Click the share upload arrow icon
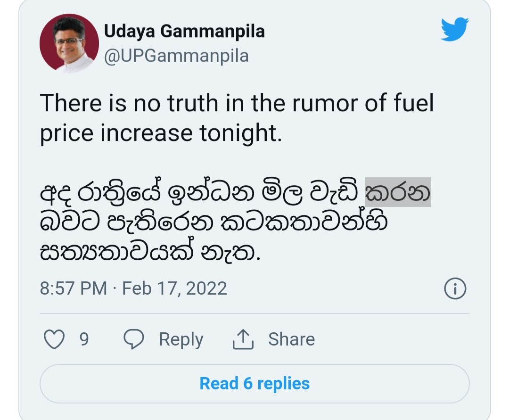509x420 pixels. pos(243,339)
